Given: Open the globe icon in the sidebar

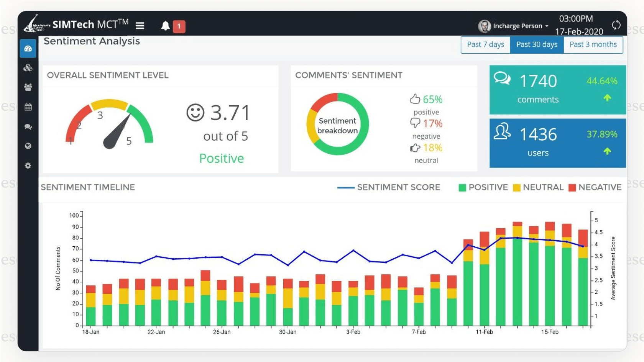Looking at the screenshot, I should click(x=28, y=146).
